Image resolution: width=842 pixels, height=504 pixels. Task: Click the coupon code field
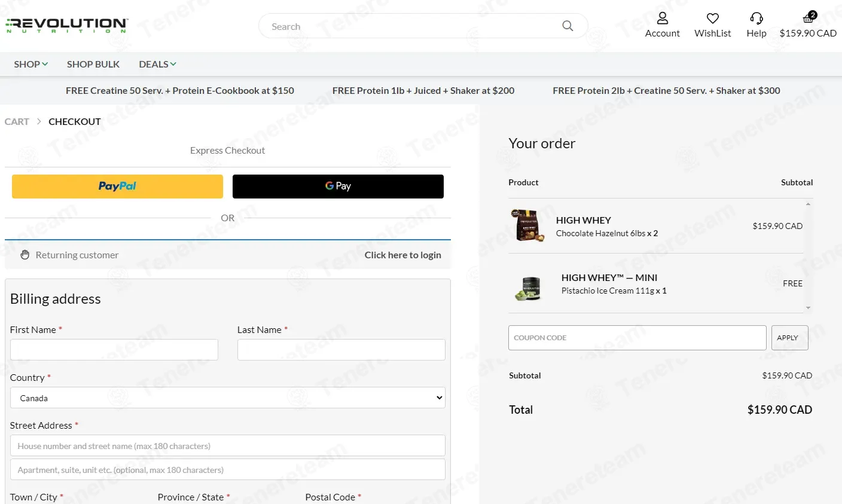[x=637, y=338]
